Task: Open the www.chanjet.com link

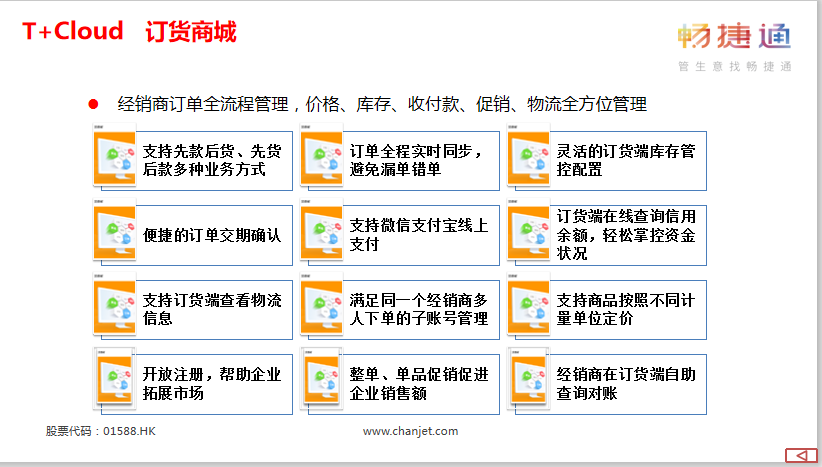Action: coord(410,431)
